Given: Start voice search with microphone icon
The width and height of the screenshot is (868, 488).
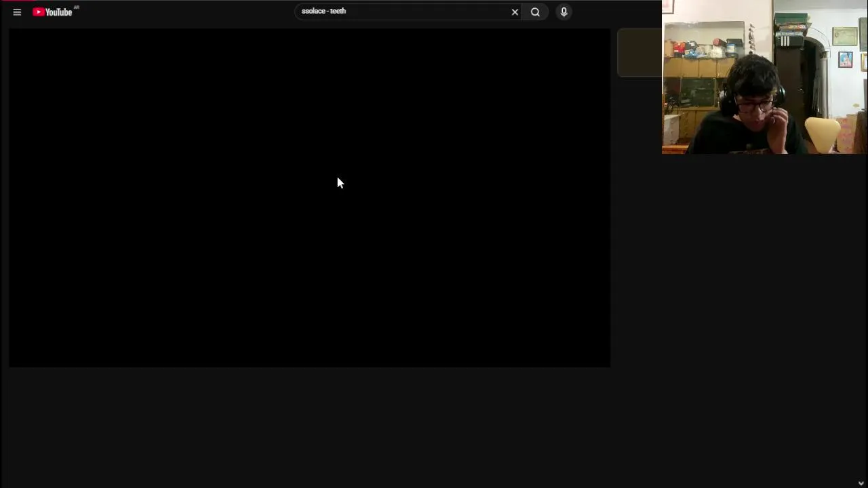Looking at the screenshot, I should click(564, 12).
